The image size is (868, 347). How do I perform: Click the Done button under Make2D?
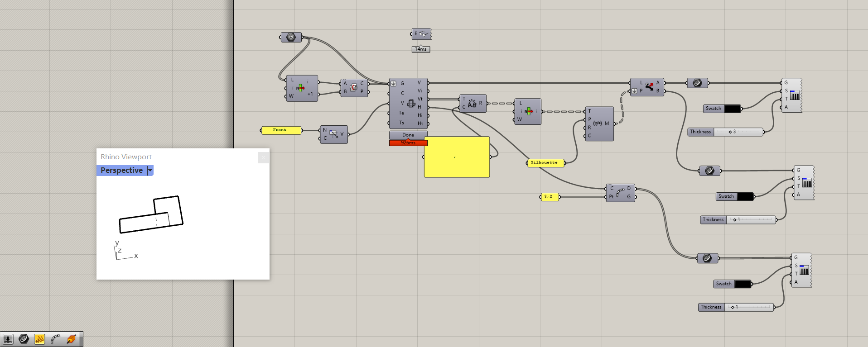pyautogui.click(x=408, y=135)
